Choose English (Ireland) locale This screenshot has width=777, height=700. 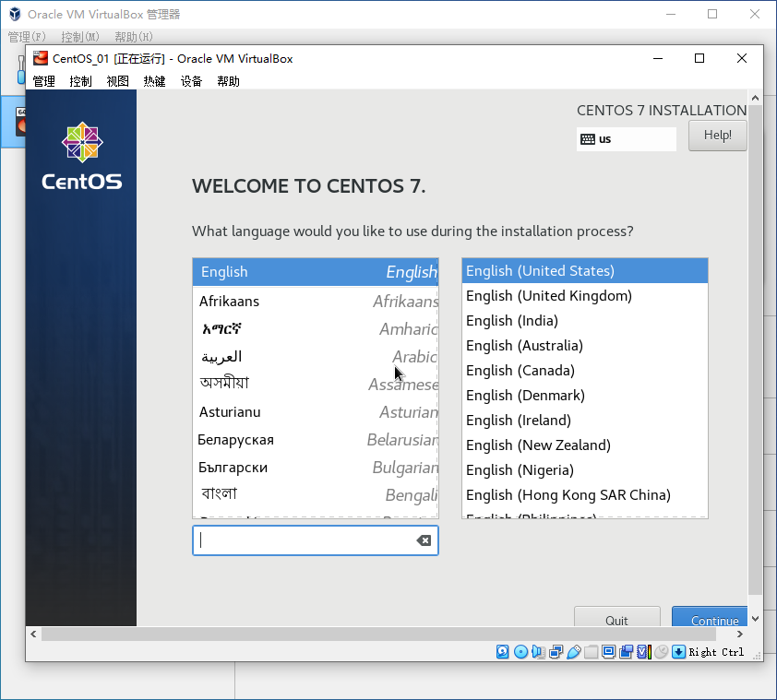coord(585,421)
